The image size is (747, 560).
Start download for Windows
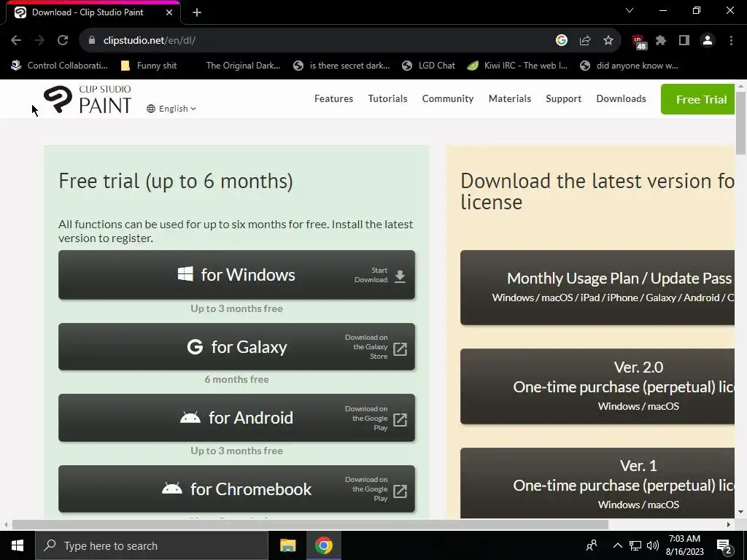coord(237,275)
